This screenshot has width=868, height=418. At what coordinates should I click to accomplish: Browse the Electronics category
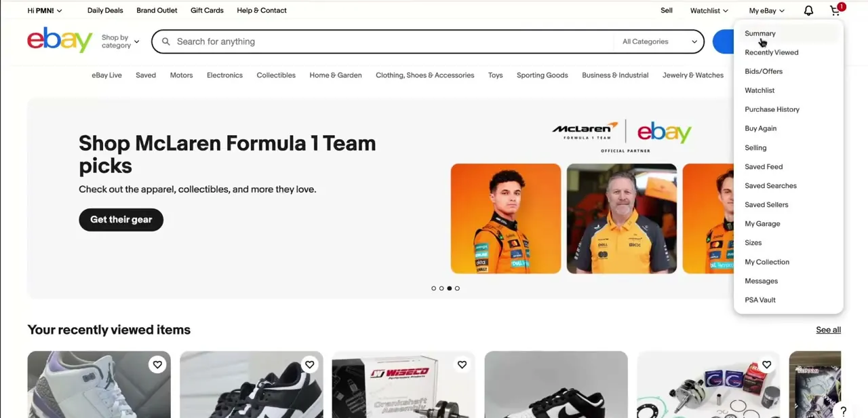tap(224, 75)
